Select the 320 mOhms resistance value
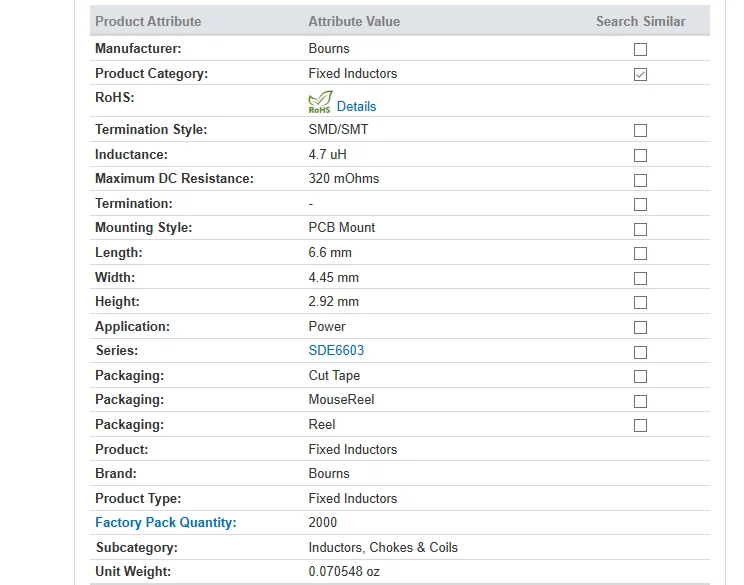The width and height of the screenshot is (744, 585). (344, 178)
